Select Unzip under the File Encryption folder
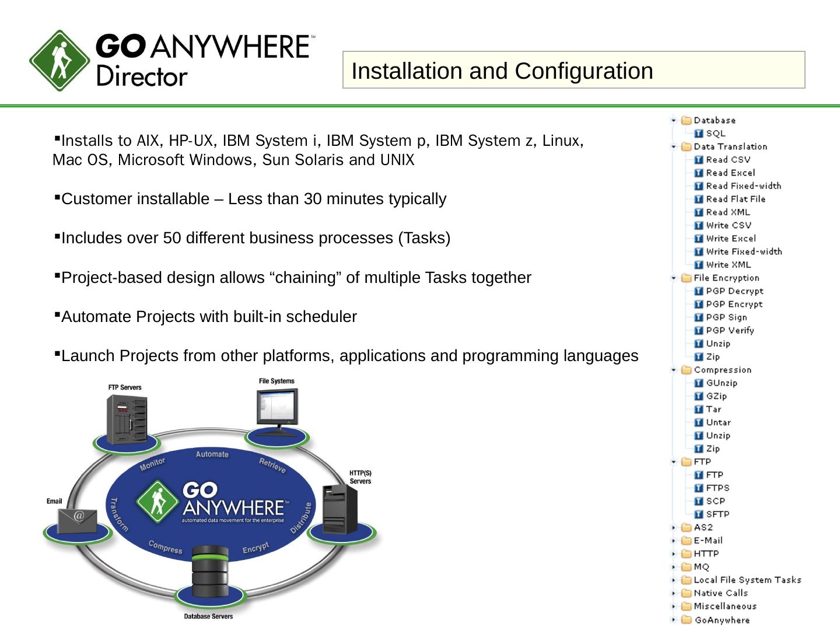 click(x=712, y=344)
